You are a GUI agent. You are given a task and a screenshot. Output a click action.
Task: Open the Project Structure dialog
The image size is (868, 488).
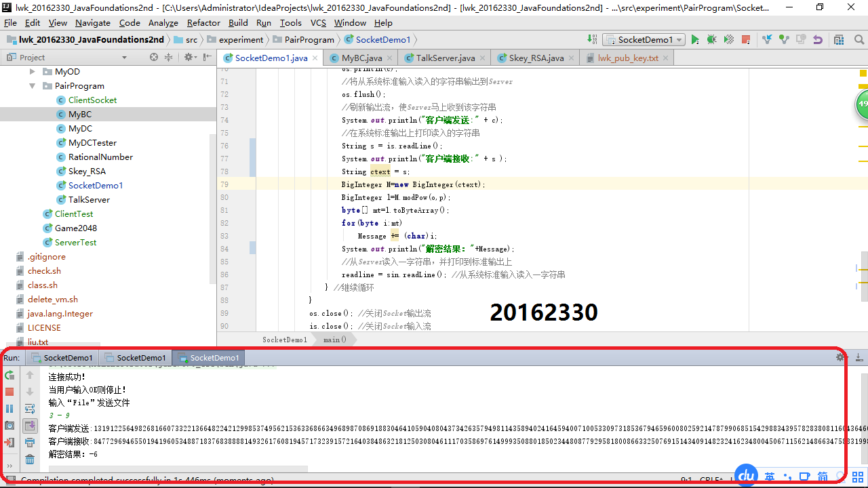[839, 39]
